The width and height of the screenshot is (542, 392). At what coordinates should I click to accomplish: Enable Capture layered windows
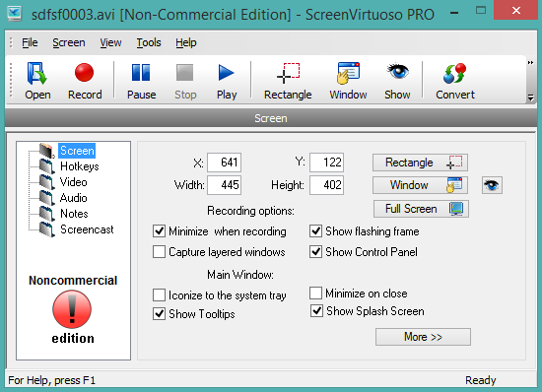[x=159, y=252]
